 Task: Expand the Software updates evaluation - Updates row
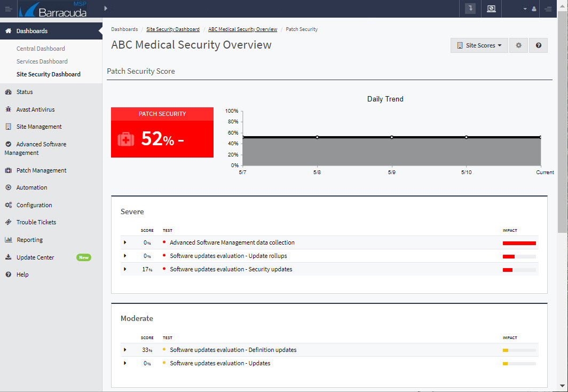[125, 363]
